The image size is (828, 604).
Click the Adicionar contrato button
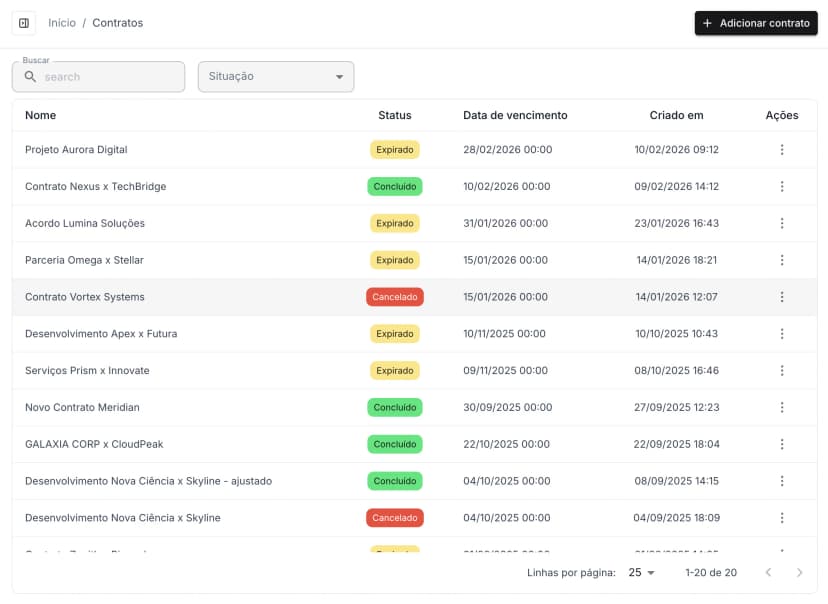pos(756,23)
